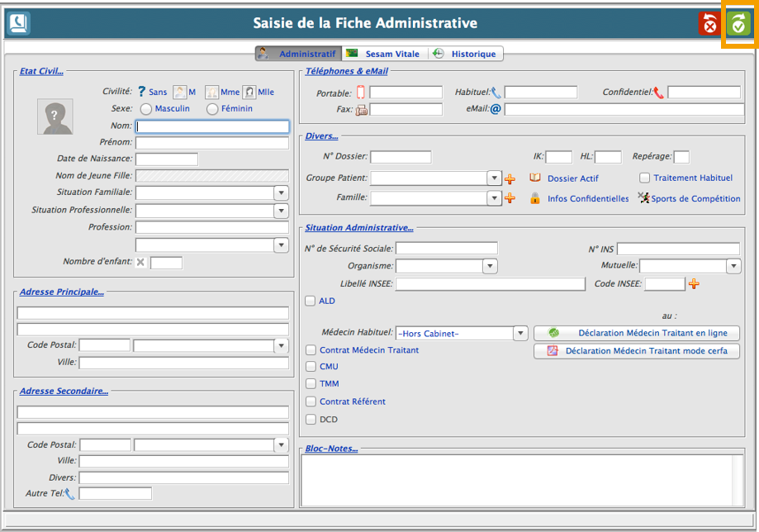759x532 pixels.
Task: Select the Féminin radio button
Action: click(212, 109)
